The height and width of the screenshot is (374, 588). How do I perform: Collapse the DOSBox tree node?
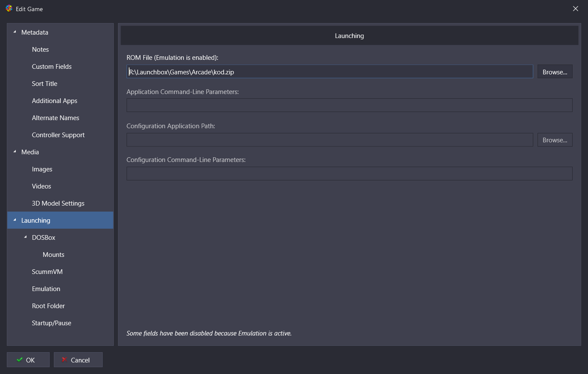(x=25, y=237)
